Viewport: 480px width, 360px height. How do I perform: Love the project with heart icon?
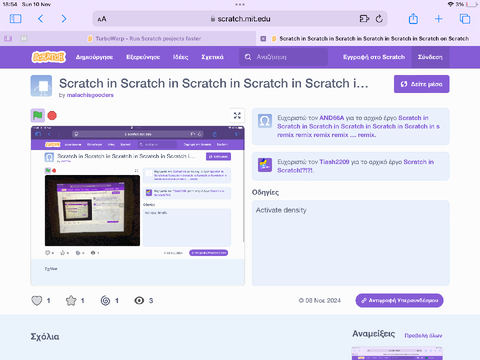click(37, 301)
